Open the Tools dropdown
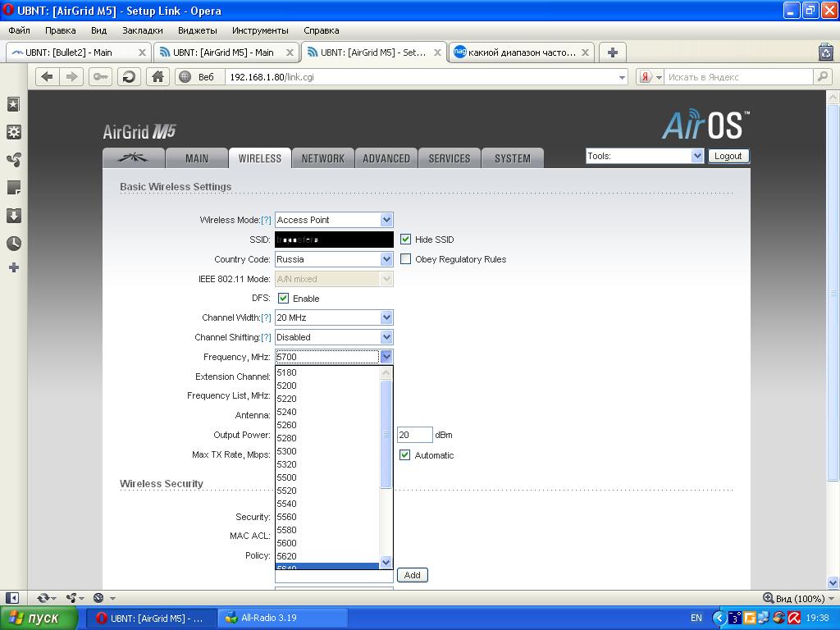The image size is (840, 630). pyautogui.click(x=645, y=156)
